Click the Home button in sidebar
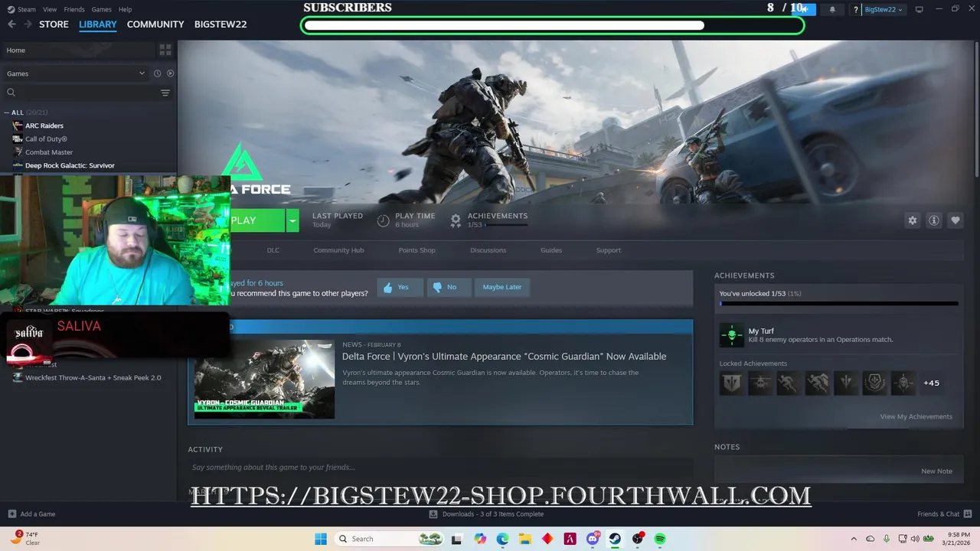The height and width of the screenshot is (551, 980). (77, 50)
